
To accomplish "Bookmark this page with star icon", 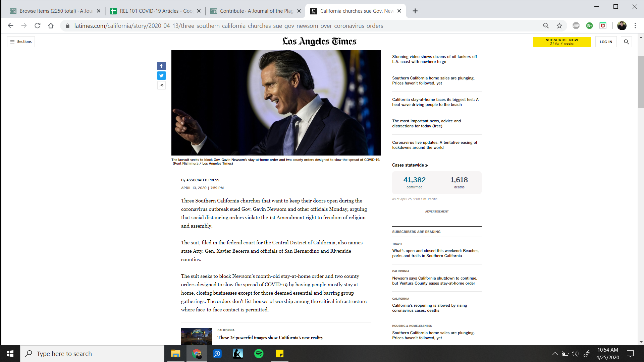I will pyautogui.click(x=559, y=26).
